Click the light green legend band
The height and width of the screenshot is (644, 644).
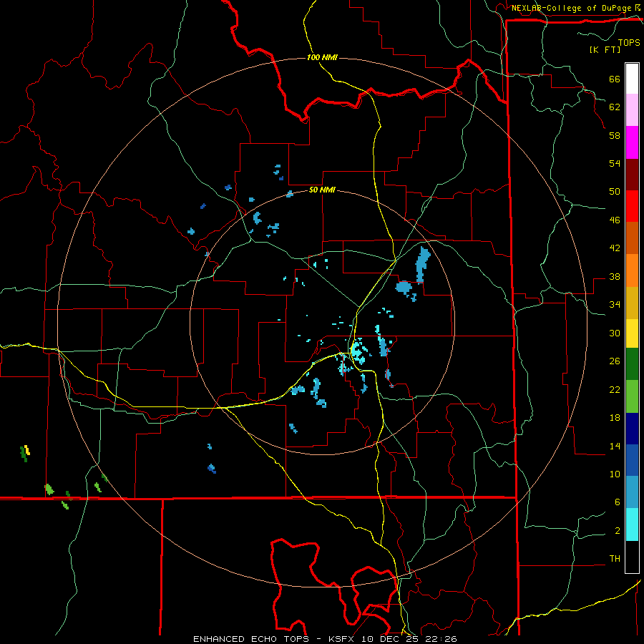coord(632,396)
